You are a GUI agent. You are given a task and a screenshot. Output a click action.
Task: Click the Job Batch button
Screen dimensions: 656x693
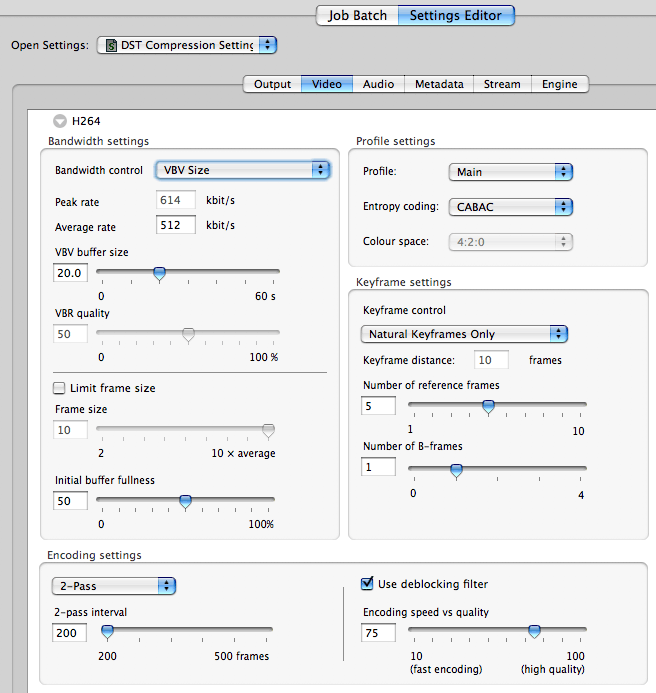click(x=357, y=15)
